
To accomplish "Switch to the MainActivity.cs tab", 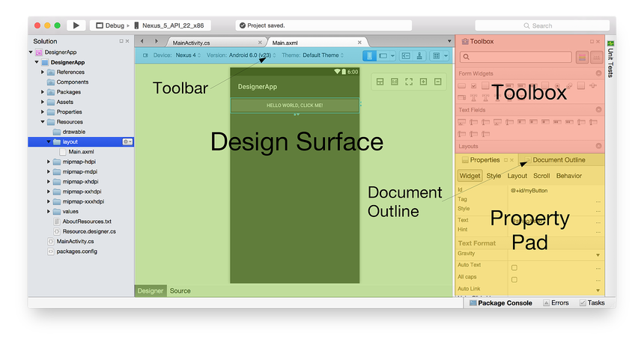I will tap(216, 42).
